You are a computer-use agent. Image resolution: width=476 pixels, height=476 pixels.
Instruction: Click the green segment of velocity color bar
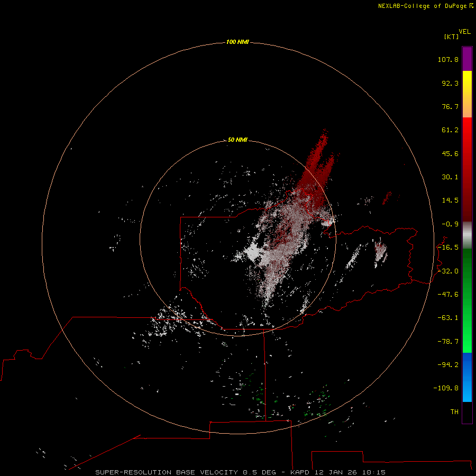click(x=467, y=300)
